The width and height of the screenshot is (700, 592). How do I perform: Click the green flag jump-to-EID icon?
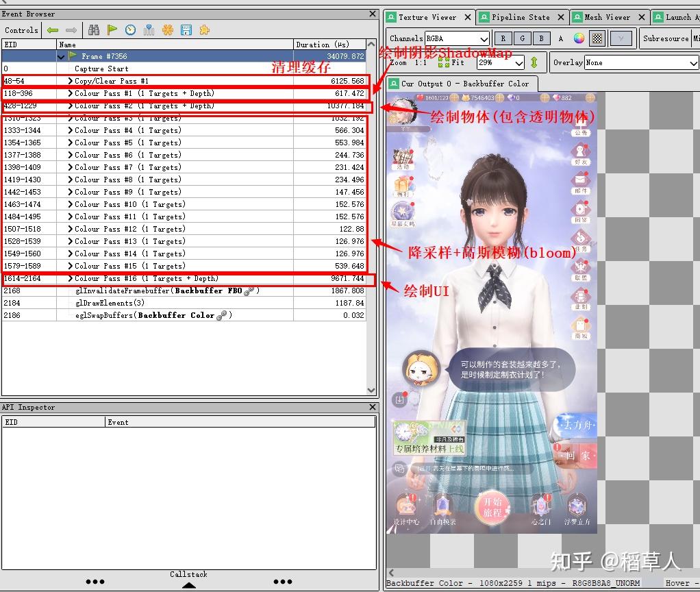click(x=112, y=30)
